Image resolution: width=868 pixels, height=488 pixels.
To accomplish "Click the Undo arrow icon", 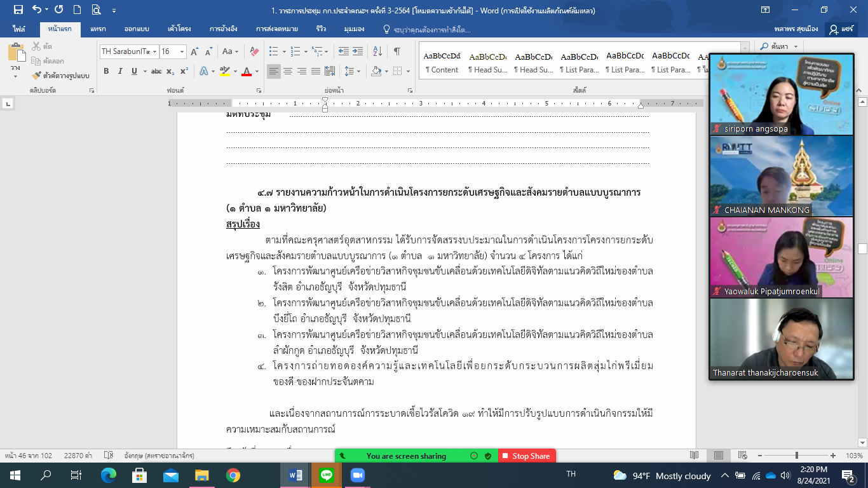I will tap(36, 10).
